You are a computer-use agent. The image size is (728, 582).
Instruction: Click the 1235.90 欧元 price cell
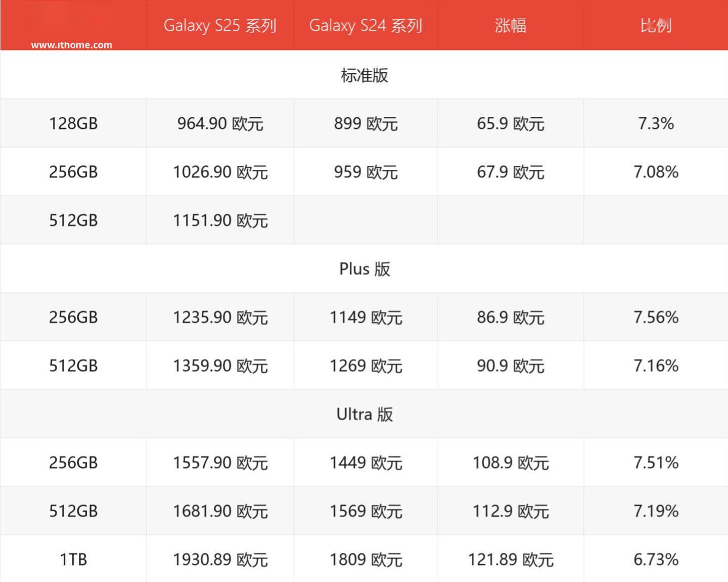tap(220, 317)
